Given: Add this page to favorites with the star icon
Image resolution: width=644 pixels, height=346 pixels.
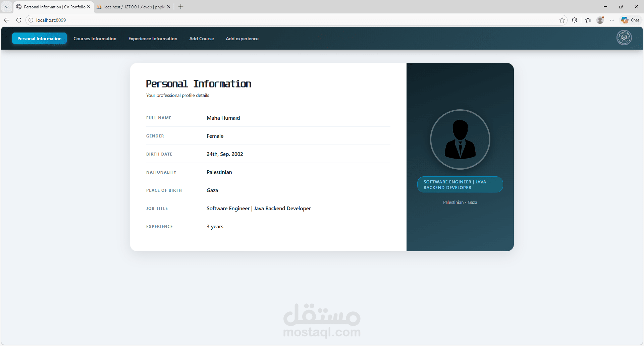Looking at the screenshot, I should (562, 20).
